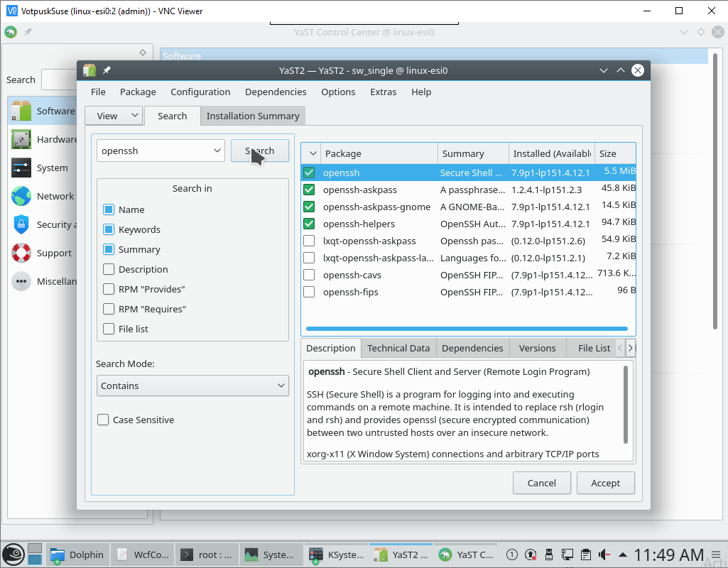
Task: Open the Search Mode Contains dropdown
Action: [x=192, y=386]
